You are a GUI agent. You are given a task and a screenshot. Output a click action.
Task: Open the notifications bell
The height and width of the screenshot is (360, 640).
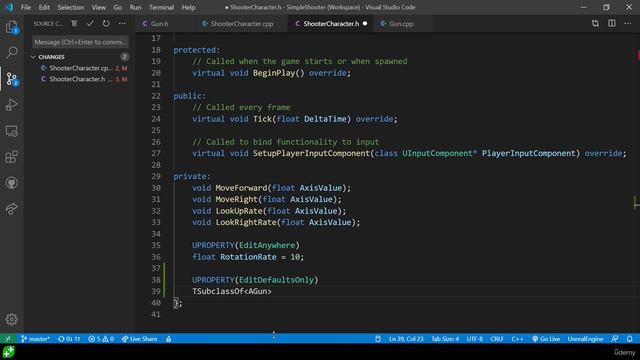pyautogui.click(x=630, y=339)
